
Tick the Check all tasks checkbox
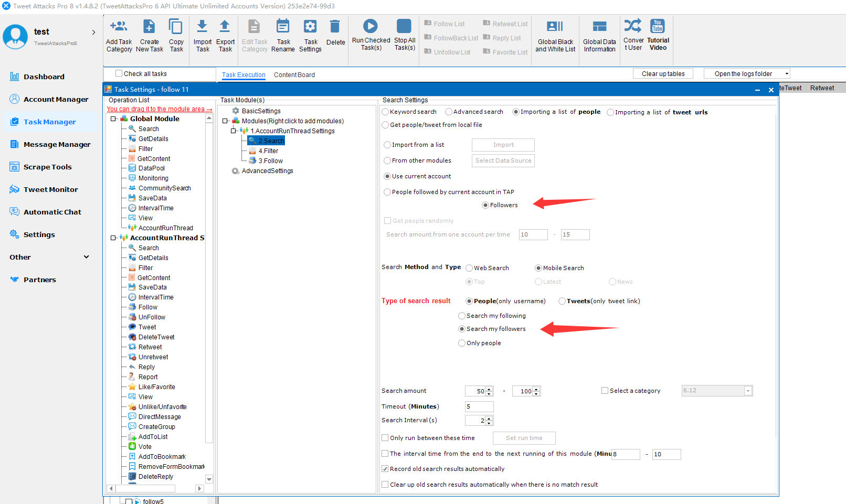(119, 73)
